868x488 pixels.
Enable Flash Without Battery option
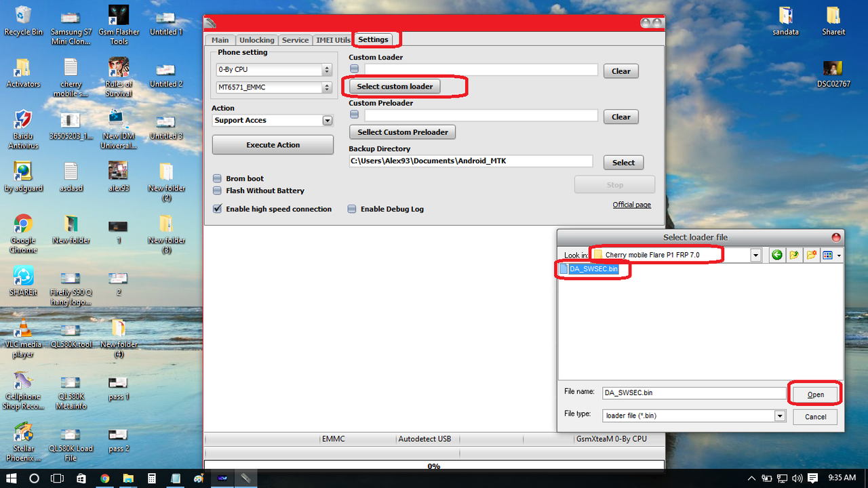[x=217, y=190]
